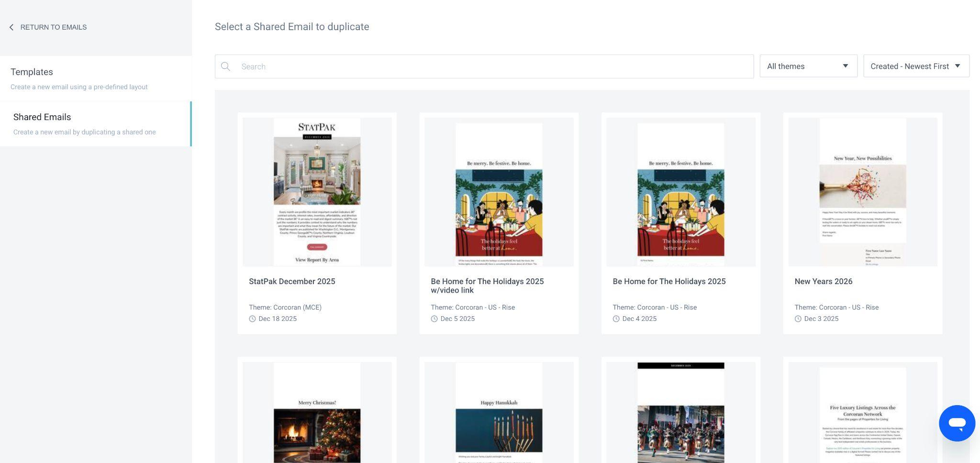Open the Created - Newest First sort dropdown

click(916, 66)
